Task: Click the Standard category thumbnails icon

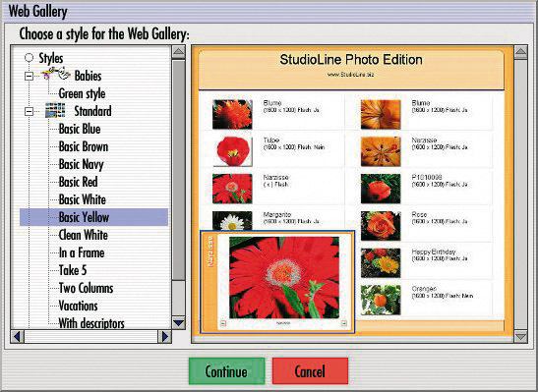Action: click(x=55, y=110)
